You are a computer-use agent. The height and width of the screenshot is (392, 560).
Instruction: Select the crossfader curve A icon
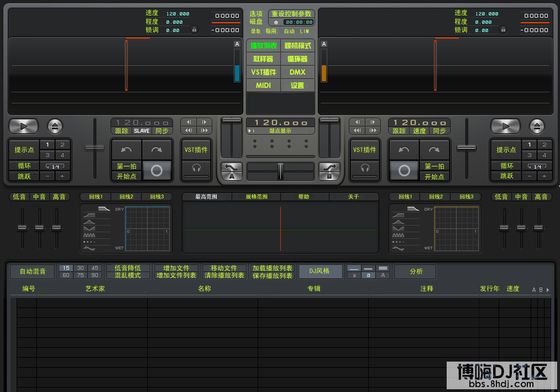coord(232,171)
